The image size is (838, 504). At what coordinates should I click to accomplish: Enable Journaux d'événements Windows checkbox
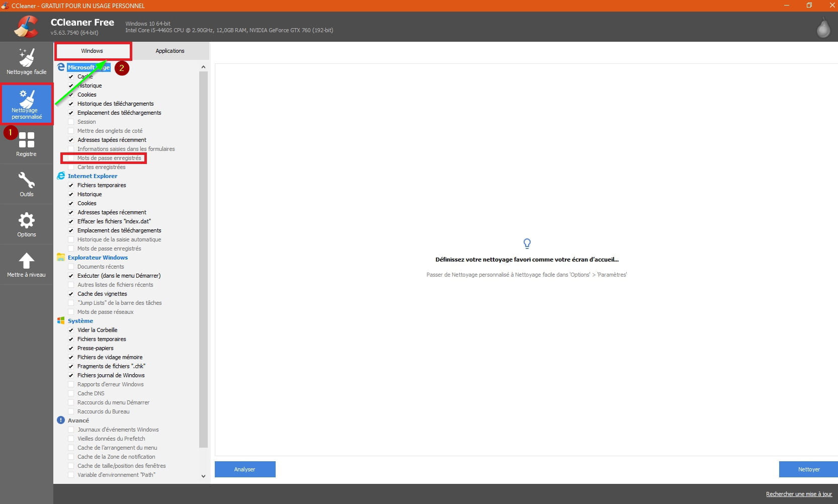(x=71, y=430)
